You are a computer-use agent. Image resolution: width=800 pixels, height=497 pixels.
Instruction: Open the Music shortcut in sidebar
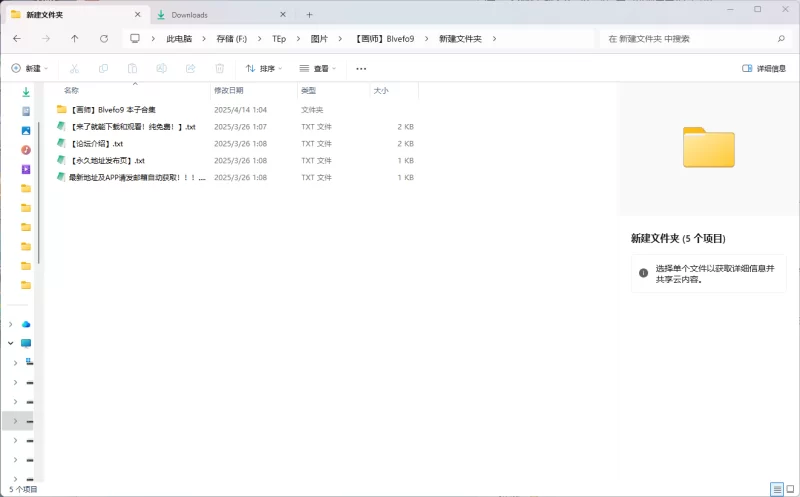pyautogui.click(x=26, y=149)
